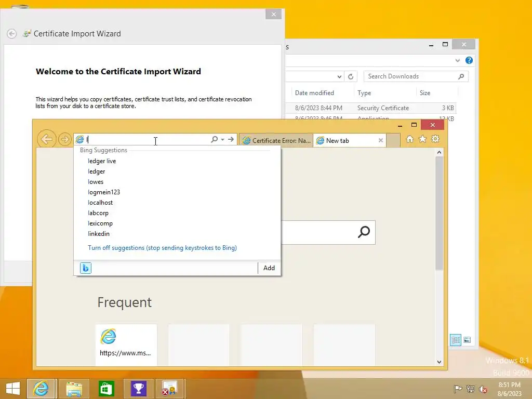Open the Windows Store taskbar icon
The height and width of the screenshot is (399, 532).
point(106,389)
